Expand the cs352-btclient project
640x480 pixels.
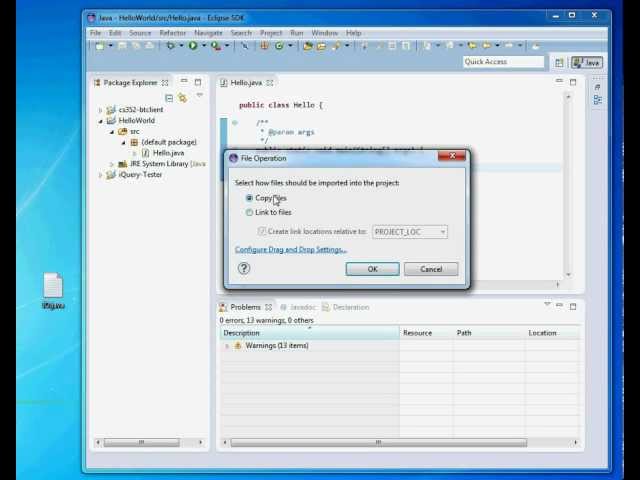[x=100, y=110]
